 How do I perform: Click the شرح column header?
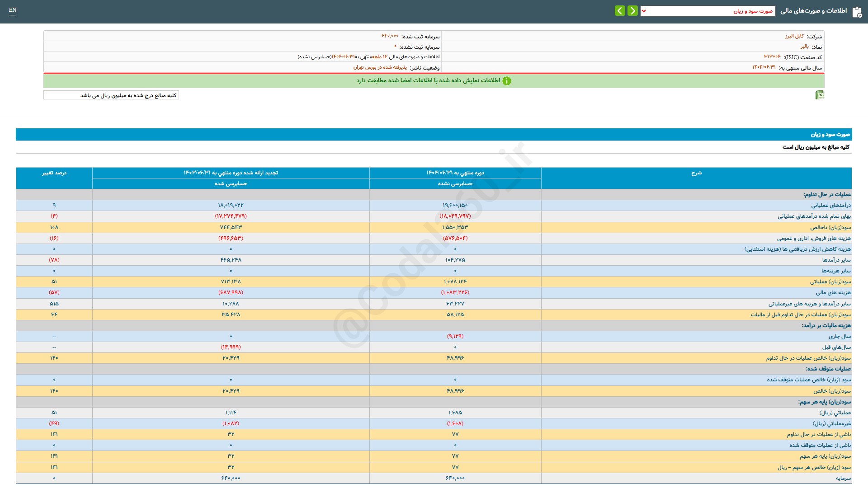[x=696, y=173]
